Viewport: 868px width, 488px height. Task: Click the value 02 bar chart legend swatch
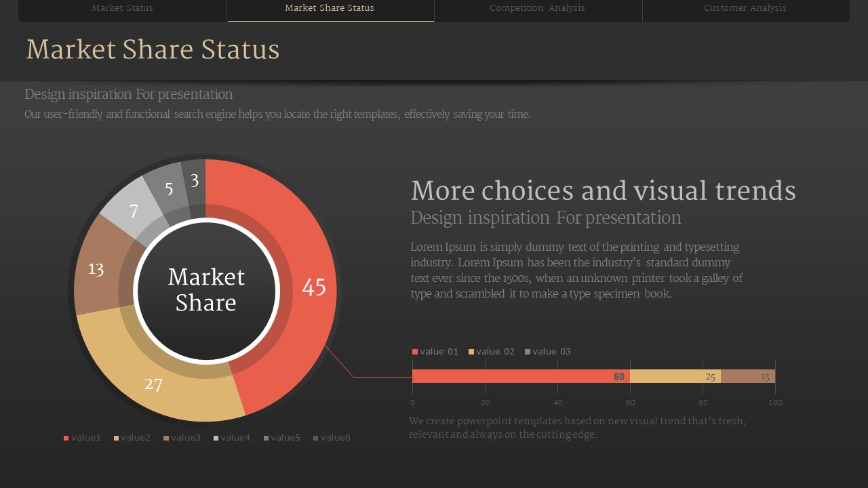(471, 352)
